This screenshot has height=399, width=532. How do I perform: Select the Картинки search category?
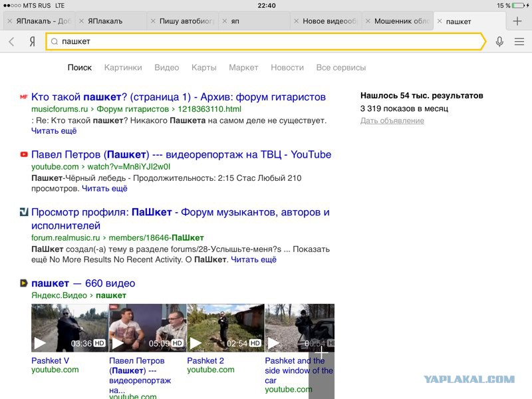pos(123,68)
